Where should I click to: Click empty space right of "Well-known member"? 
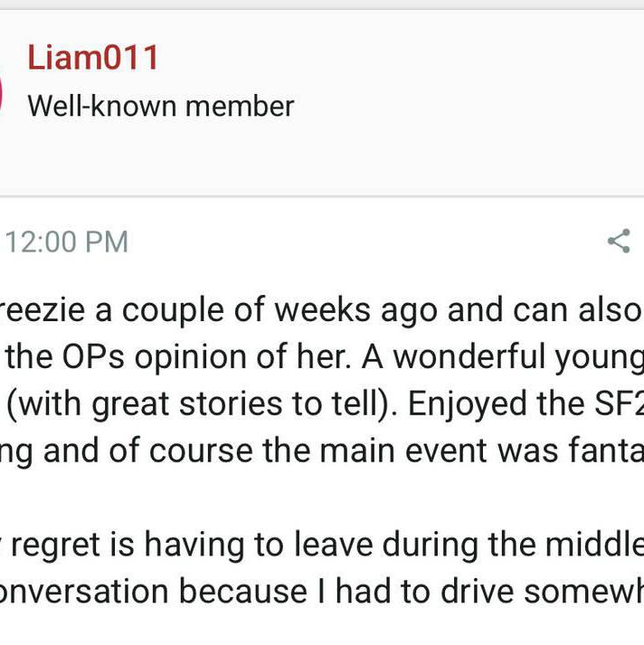coord(470,106)
